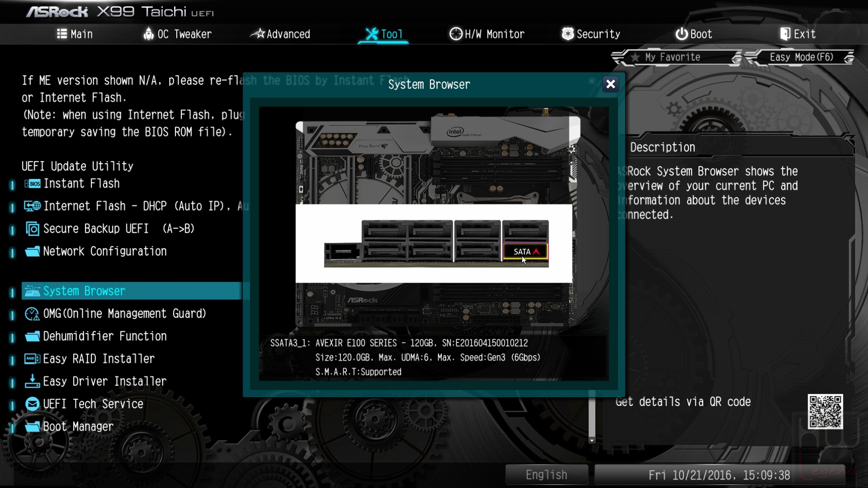This screenshot has width=868, height=488.
Task: Click the Exit door icon
Action: coord(785,34)
